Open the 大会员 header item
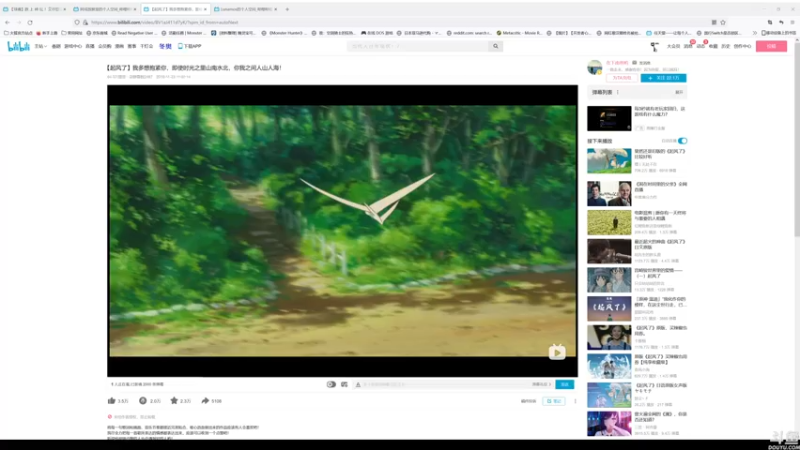This screenshot has width=800, height=450. 673,46
